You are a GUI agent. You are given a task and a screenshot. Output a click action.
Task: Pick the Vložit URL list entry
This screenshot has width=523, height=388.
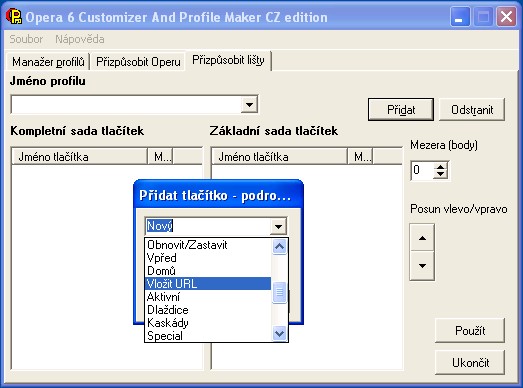pyautogui.click(x=208, y=284)
